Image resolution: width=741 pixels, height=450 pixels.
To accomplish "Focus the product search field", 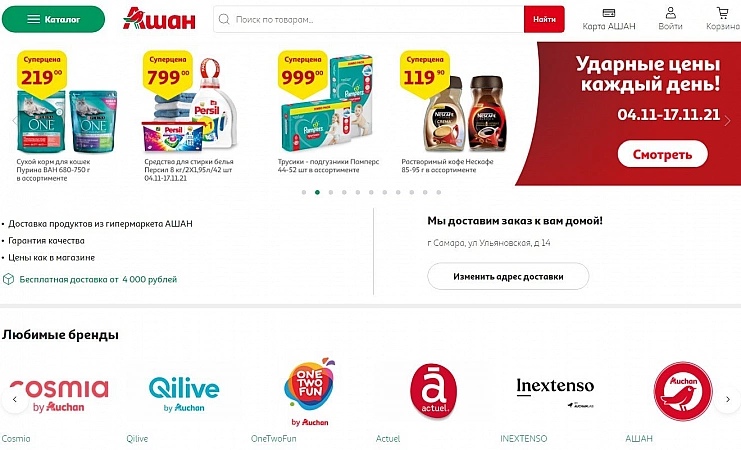I will [369, 19].
